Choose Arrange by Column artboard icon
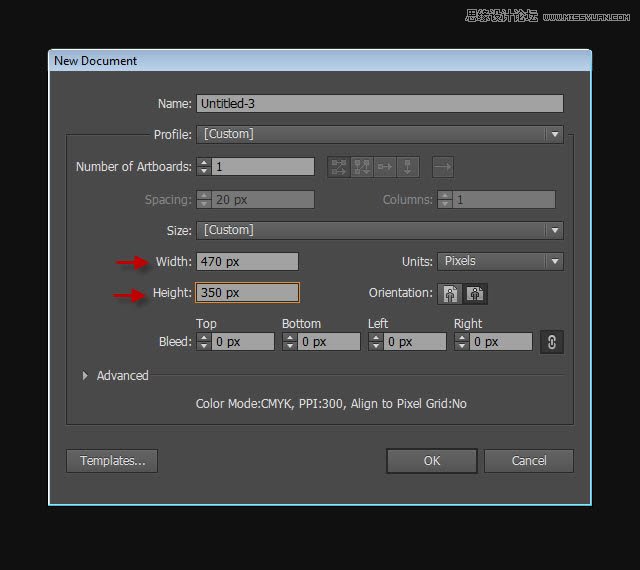The image size is (640, 570). pyautogui.click(x=408, y=167)
